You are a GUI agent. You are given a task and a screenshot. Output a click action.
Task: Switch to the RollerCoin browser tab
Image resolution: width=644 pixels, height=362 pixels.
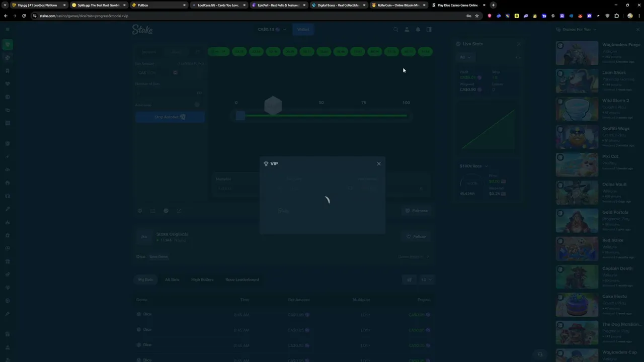[398, 5]
